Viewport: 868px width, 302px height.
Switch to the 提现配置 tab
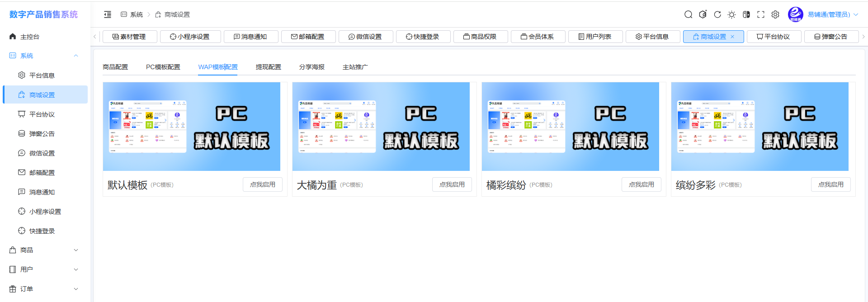click(268, 67)
